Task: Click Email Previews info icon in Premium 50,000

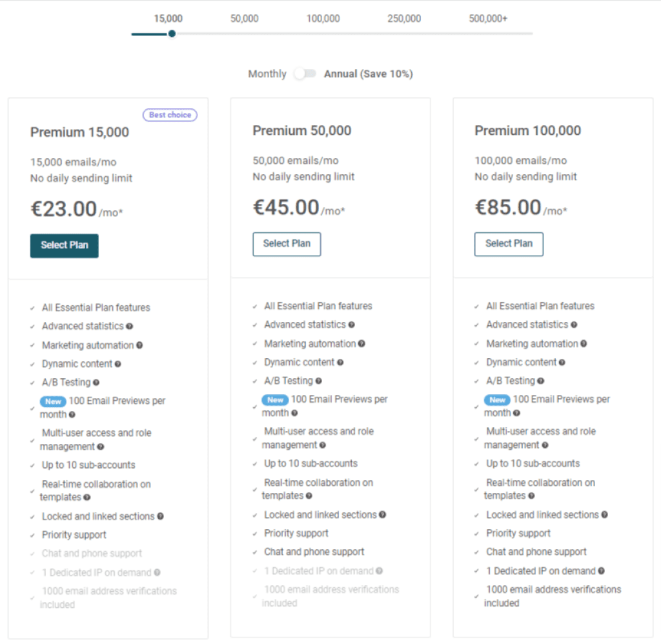Action: 294,414
